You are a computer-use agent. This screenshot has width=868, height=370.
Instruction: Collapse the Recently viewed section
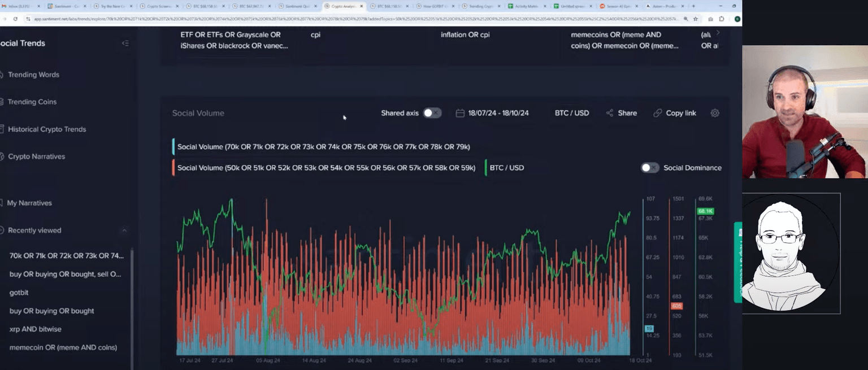click(124, 230)
